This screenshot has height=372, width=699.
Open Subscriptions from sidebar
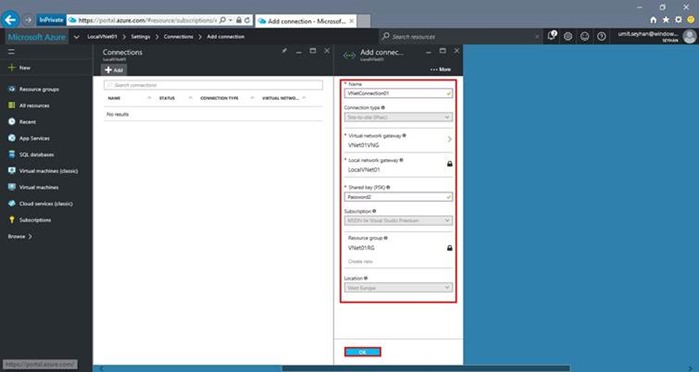pos(29,220)
